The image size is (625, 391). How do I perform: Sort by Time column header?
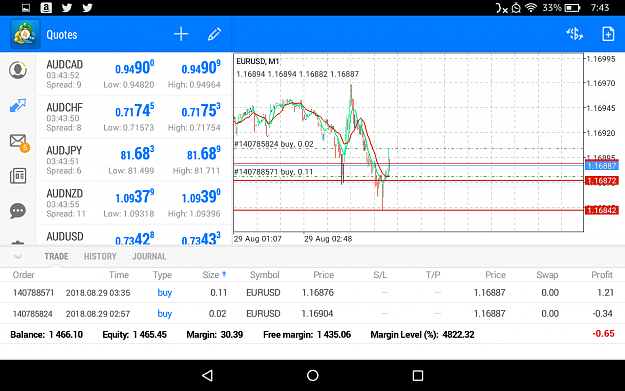(x=119, y=275)
